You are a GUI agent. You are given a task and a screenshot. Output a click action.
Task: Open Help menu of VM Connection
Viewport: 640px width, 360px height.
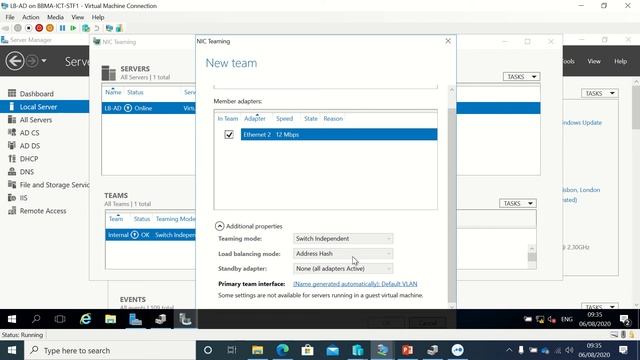(x=98, y=17)
